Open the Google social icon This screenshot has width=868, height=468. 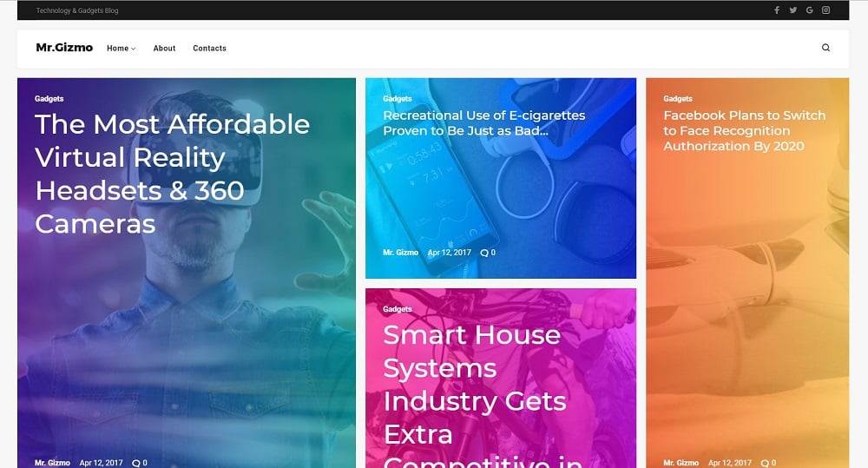pos(809,10)
